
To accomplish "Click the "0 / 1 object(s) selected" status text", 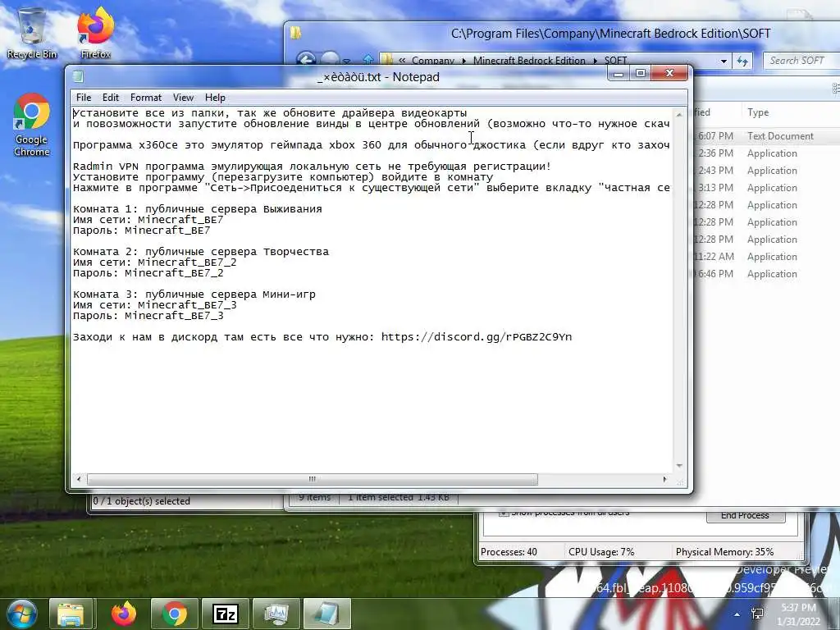I will click(x=141, y=501).
